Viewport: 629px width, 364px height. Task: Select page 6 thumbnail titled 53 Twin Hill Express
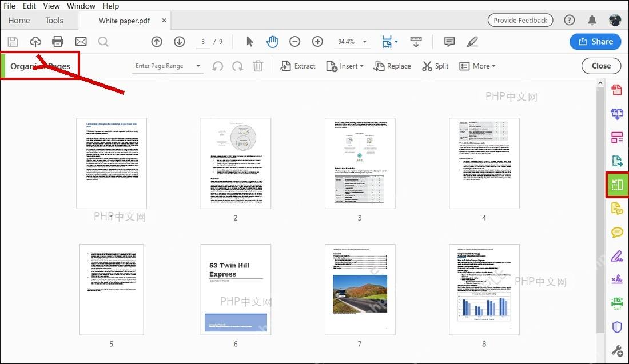point(236,290)
